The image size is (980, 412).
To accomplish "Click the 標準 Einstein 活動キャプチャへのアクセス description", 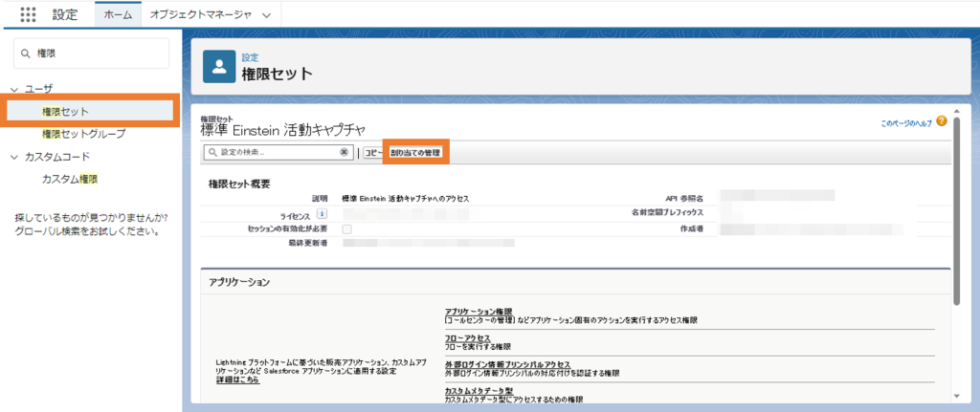I will tap(406, 199).
